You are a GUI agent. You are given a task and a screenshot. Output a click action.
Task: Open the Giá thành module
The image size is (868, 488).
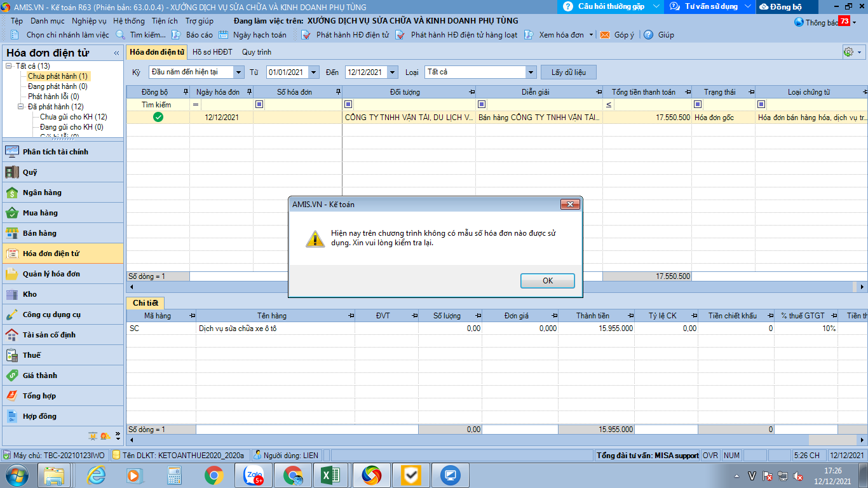[63, 376]
